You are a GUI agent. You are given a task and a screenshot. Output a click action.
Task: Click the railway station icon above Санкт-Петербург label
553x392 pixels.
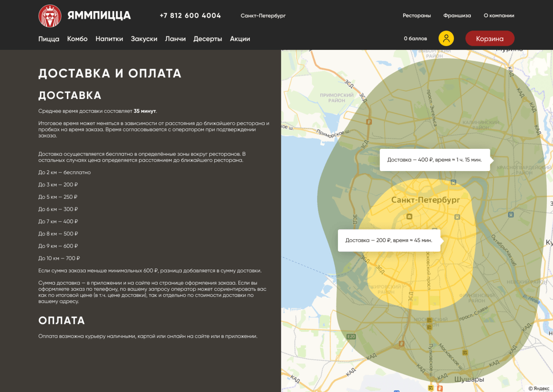(x=453, y=182)
